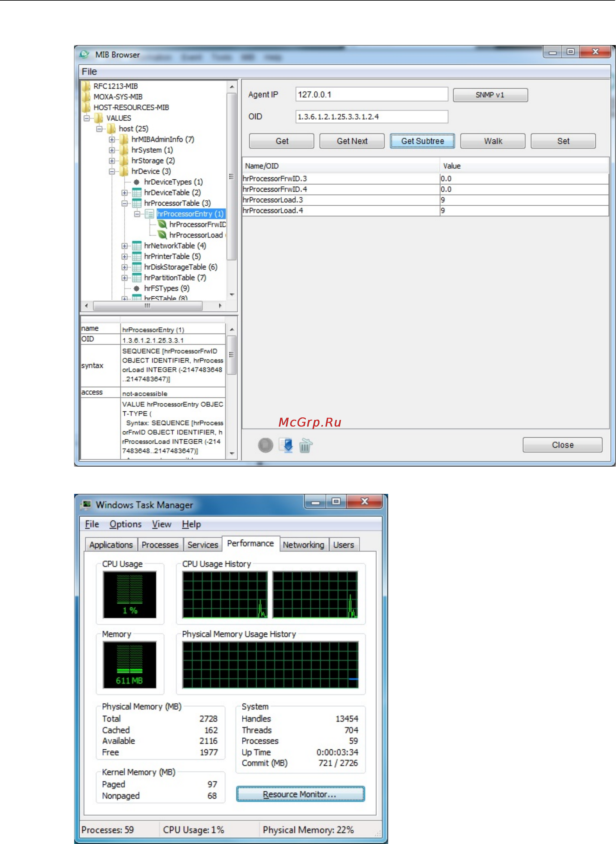Click the hrProcessorEntry entry icon

pyautogui.click(x=149, y=214)
